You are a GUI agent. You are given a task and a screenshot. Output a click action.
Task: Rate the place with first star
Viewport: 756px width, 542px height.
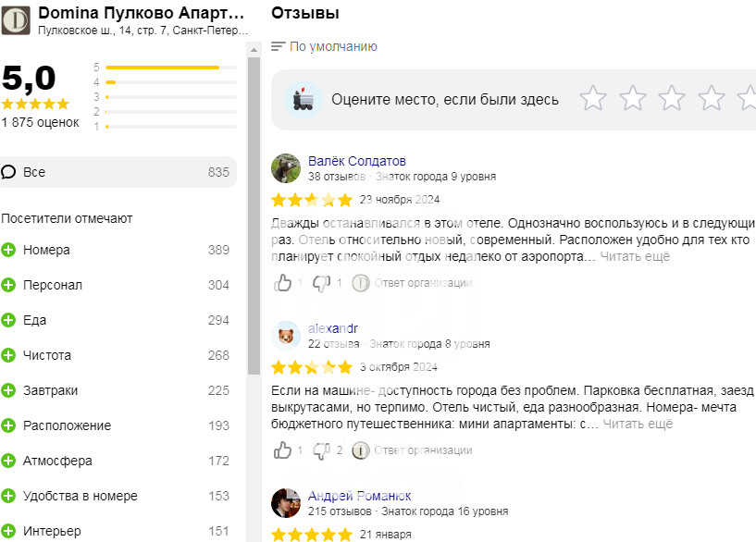(592, 98)
